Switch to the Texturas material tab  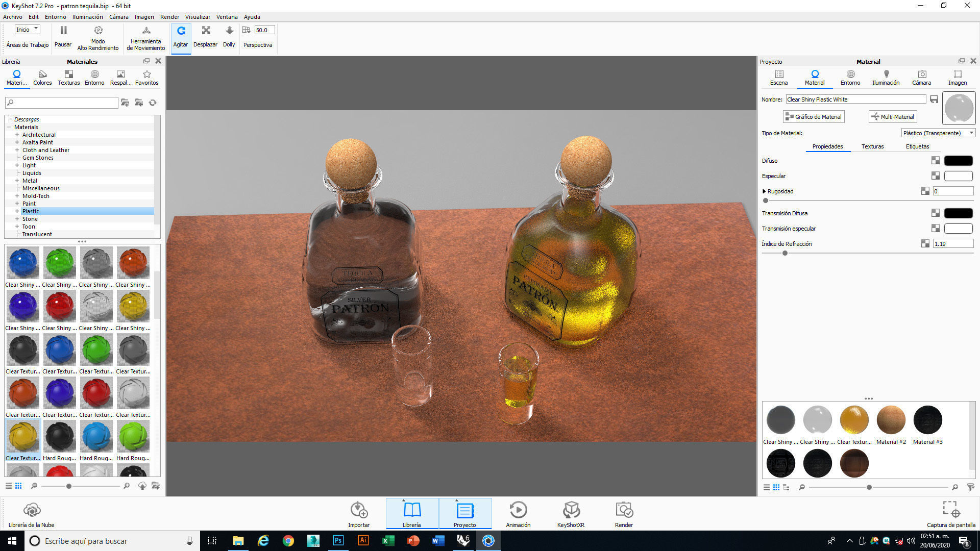point(872,146)
